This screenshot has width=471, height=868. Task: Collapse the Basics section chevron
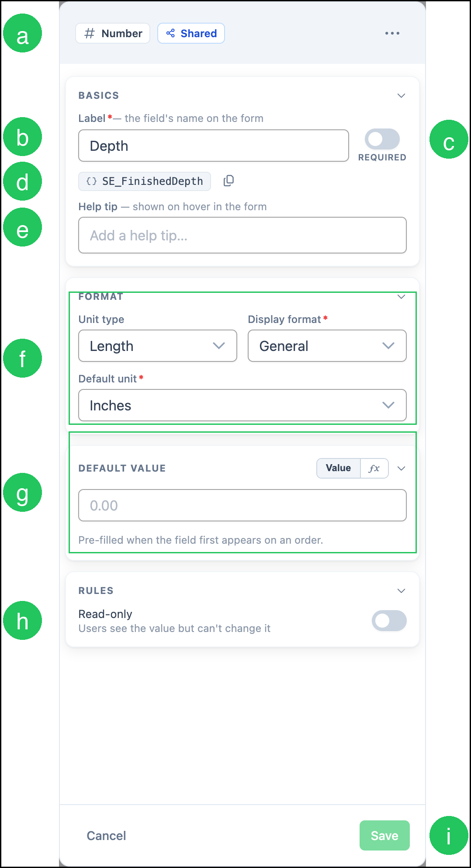click(401, 96)
